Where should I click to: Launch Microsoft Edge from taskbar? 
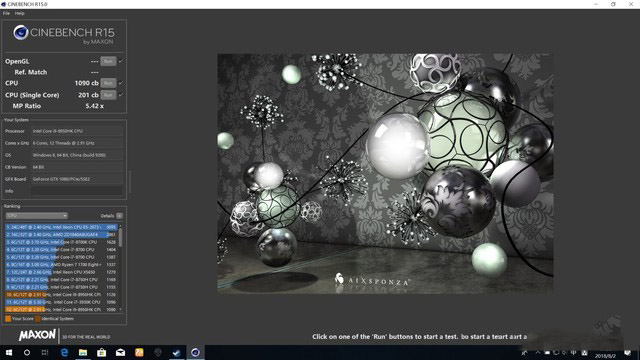(64, 353)
